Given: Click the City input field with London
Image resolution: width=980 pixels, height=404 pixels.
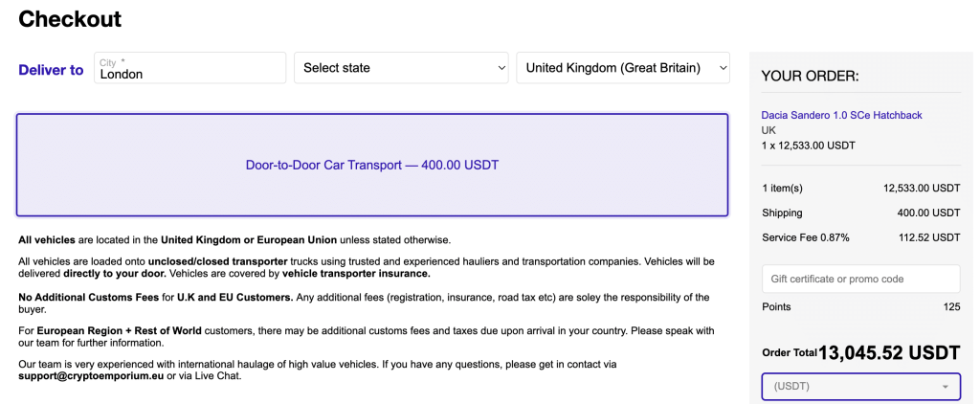Looking at the screenshot, I should click(x=190, y=68).
